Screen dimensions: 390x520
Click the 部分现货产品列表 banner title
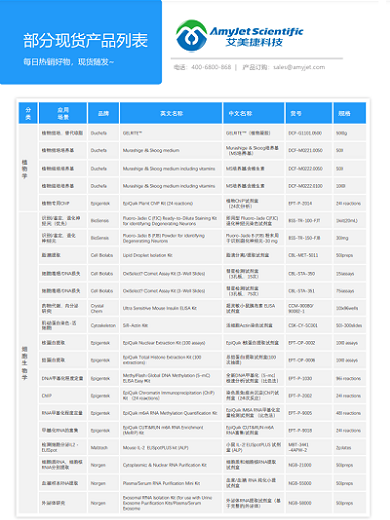coord(85,41)
